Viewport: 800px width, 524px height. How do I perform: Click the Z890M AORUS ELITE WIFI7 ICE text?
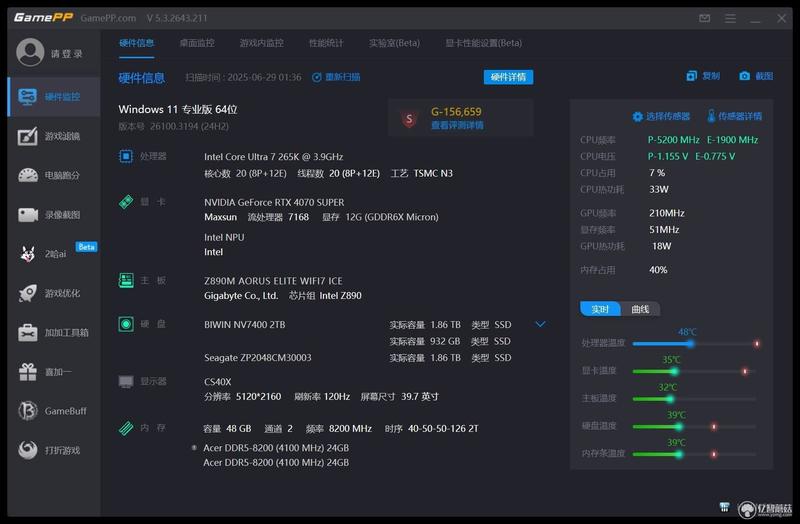(273, 281)
